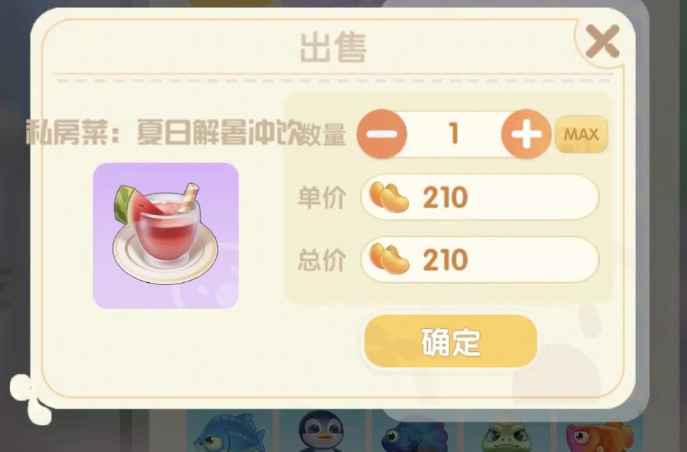Image resolution: width=687 pixels, height=452 pixels.
Task: Increase quantity with the plus button
Action: pos(526,134)
